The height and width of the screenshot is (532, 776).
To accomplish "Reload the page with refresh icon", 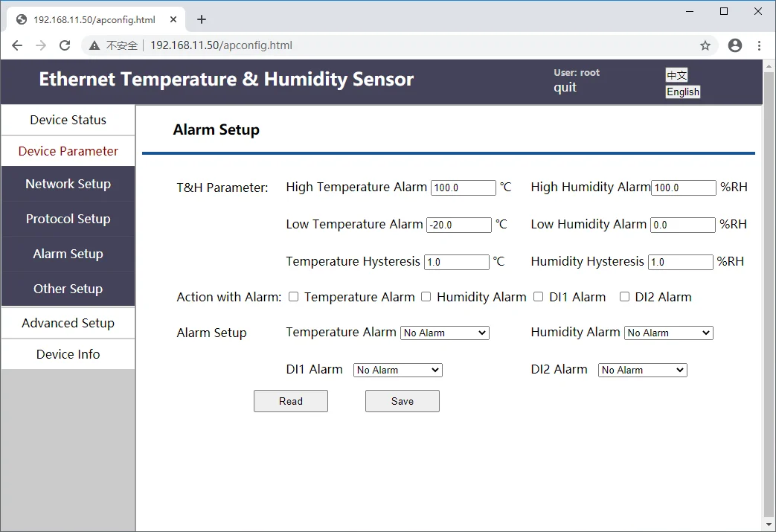I will [x=65, y=45].
